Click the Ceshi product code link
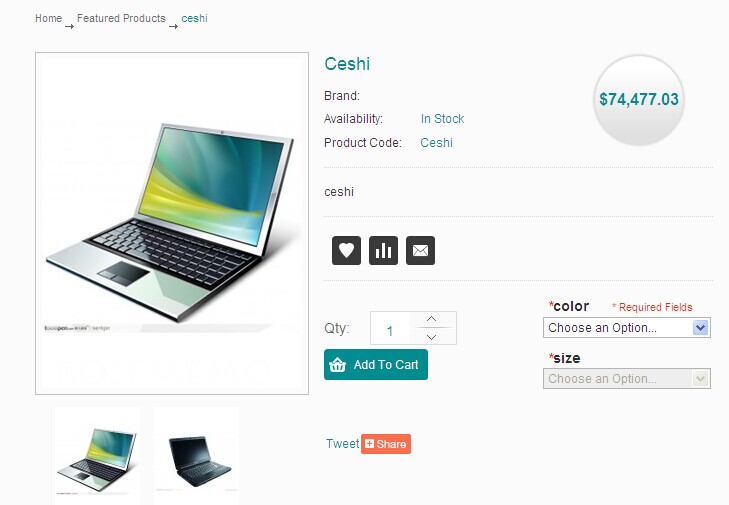 tap(437, 143)
